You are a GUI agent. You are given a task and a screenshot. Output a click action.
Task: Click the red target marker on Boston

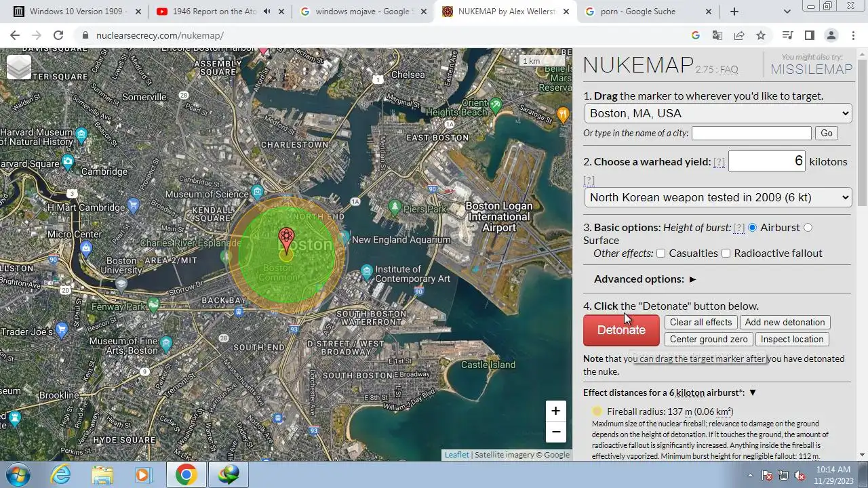(286, 241)
